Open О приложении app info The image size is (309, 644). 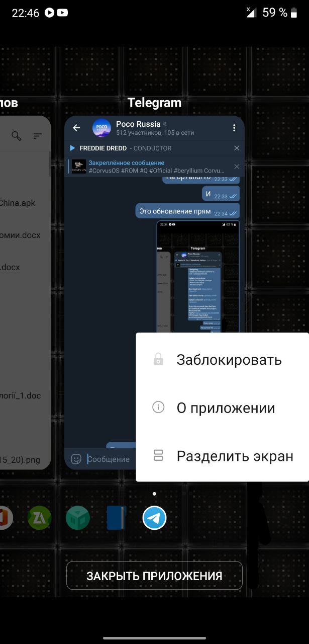[222, 408]
